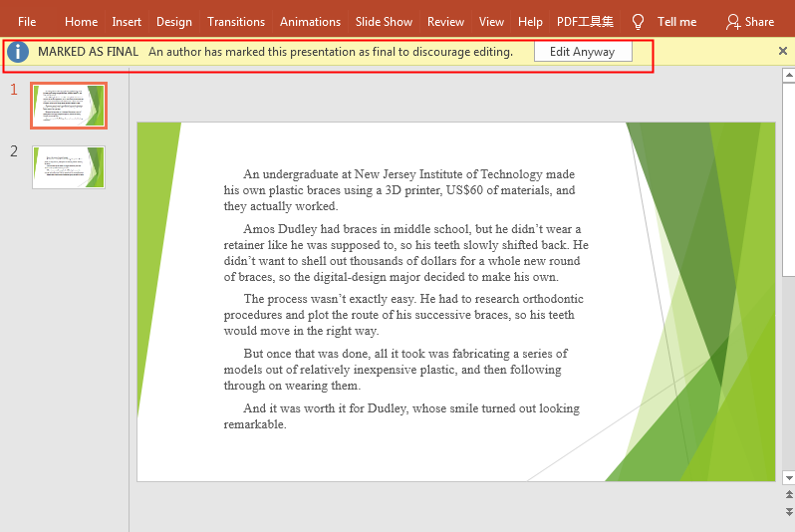Switch to the Home tab

(81, 22)
